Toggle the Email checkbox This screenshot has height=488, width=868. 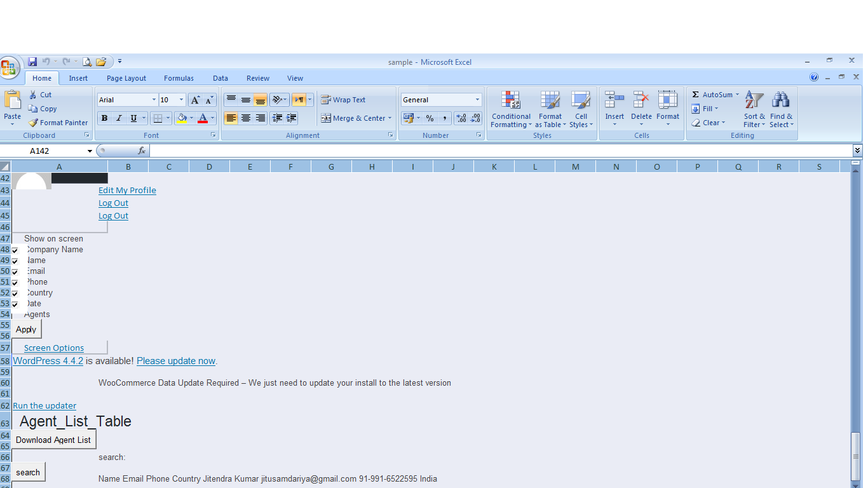coord(15,272)
